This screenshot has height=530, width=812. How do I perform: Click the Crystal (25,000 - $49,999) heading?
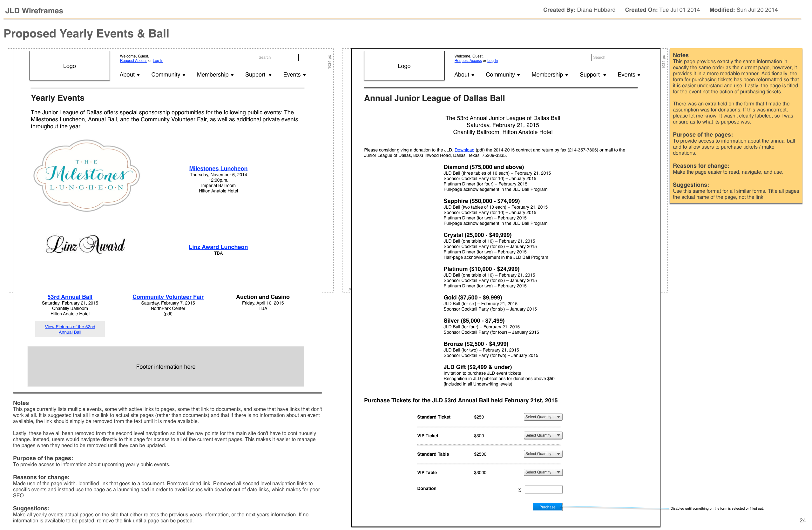point(478,235)
